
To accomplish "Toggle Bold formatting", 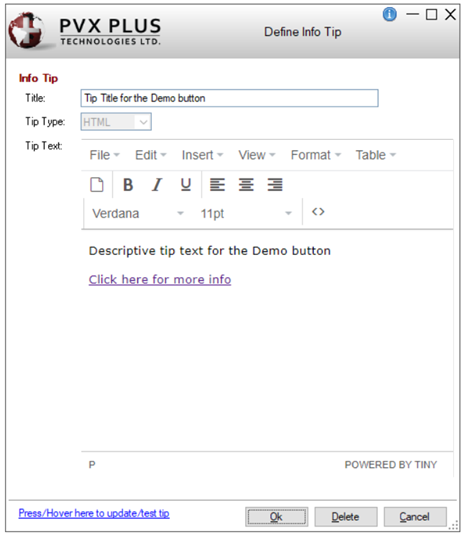I will 128,185.
